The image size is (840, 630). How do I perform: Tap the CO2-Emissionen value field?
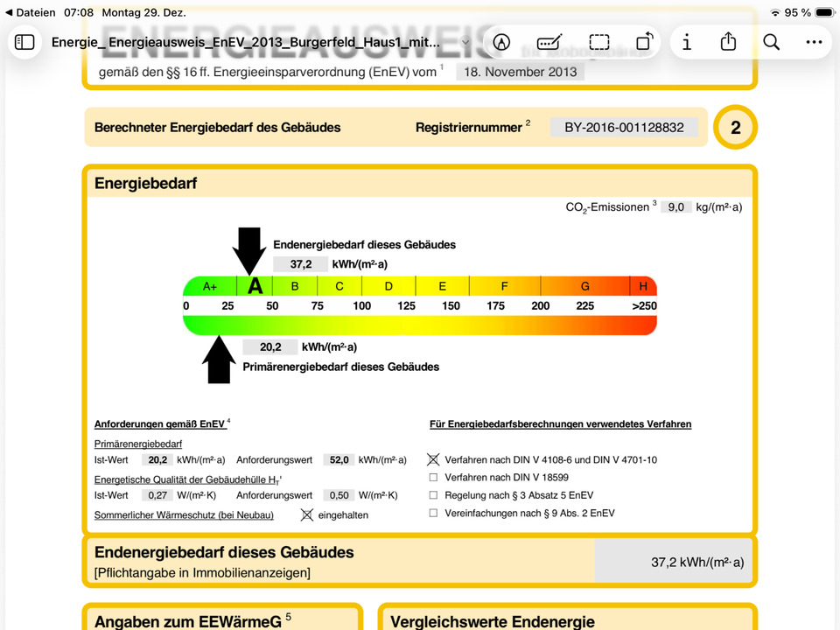point(675,207)
